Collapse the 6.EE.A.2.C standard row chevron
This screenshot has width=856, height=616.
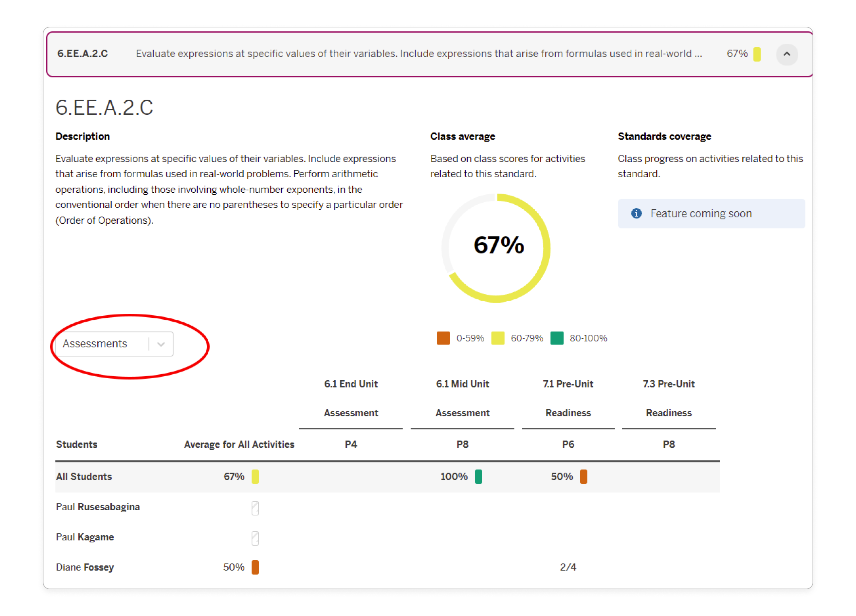click(x=786, y=54)
